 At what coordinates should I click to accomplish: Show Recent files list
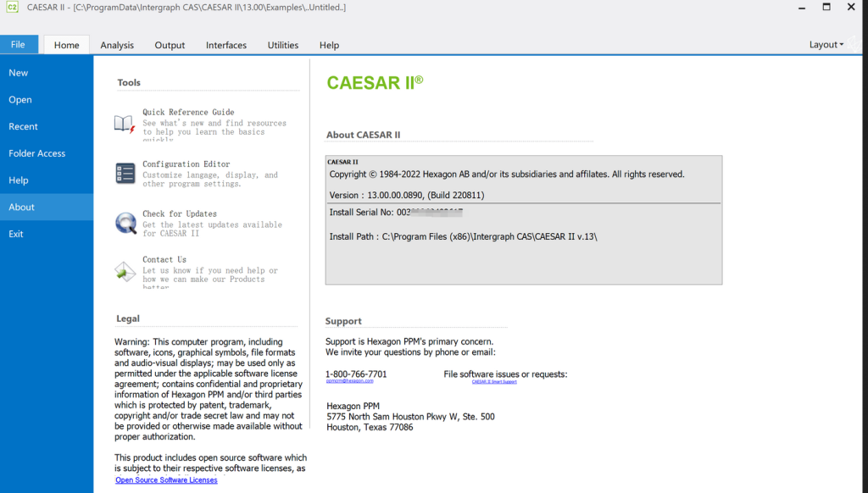coord(24,127)
